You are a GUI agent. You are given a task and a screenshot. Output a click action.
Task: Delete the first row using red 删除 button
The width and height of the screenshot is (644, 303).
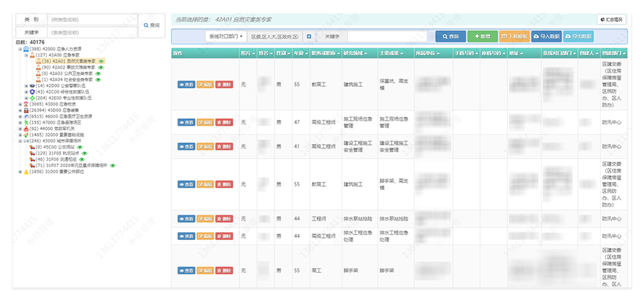point(225,84)
